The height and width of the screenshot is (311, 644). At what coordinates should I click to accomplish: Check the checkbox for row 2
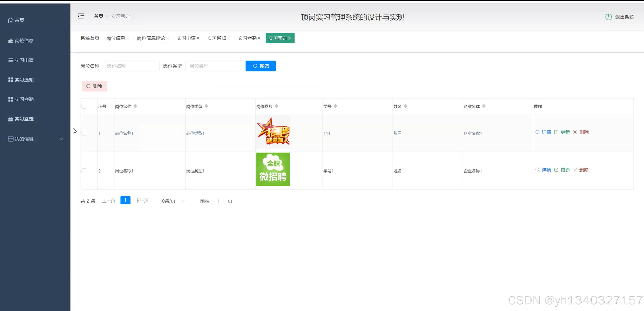click(84, 171)
